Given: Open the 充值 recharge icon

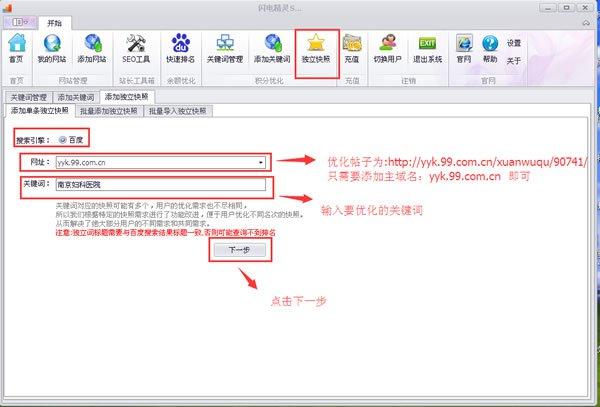Looking at the screenshot, I should (x=352, y=49).
